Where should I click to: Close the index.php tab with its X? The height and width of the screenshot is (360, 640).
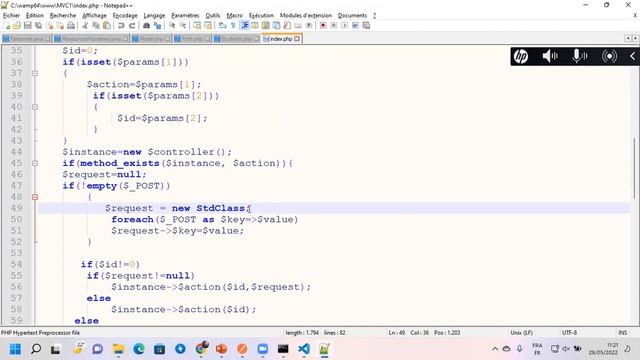coord(297,39)
